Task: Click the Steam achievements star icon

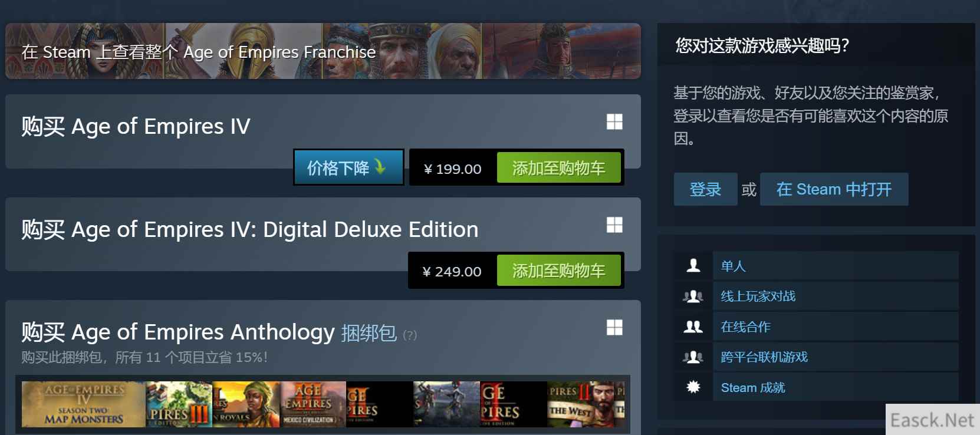Action: point(693,387)
